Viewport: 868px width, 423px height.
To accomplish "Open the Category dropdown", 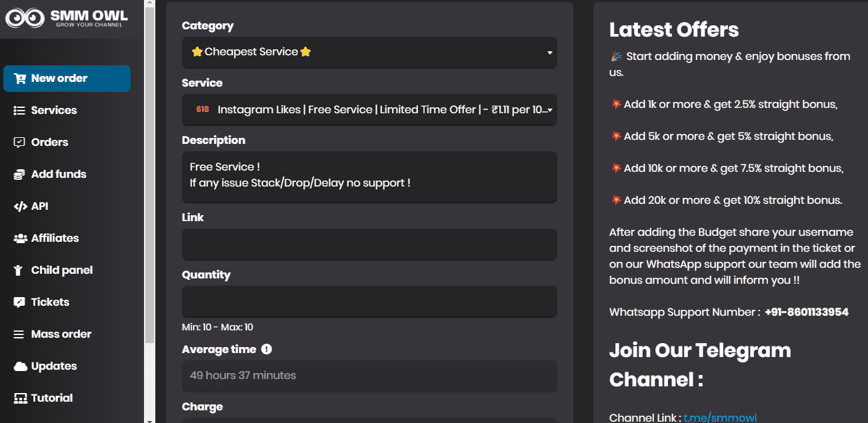I will (369, 52).
